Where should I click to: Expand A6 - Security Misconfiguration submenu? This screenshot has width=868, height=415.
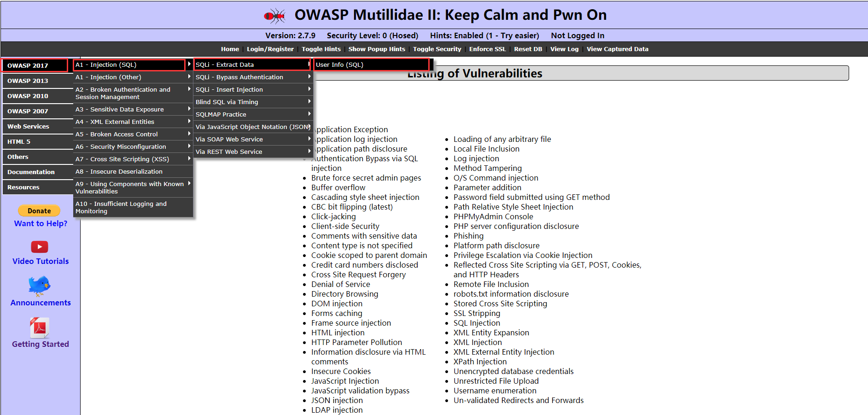pos(133,146)
